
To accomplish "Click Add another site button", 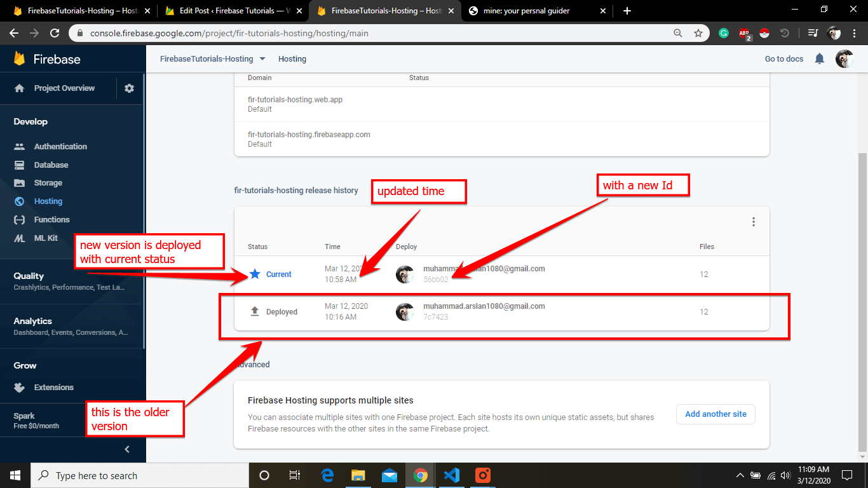I will (715, 414).
